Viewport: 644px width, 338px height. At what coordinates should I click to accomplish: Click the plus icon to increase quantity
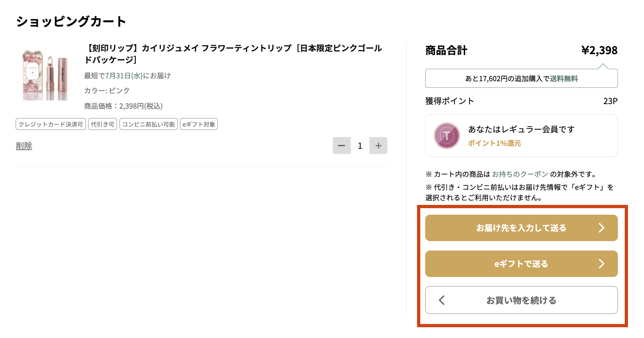(x=378, y=146)
